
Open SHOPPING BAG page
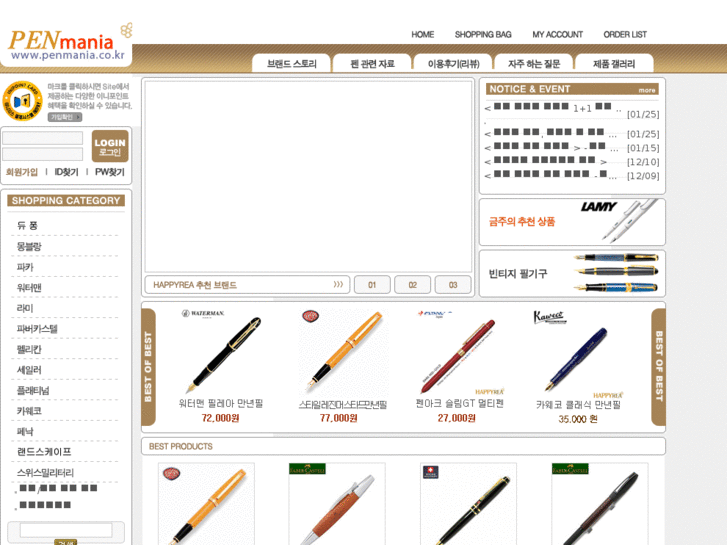[x=483, y=34]
